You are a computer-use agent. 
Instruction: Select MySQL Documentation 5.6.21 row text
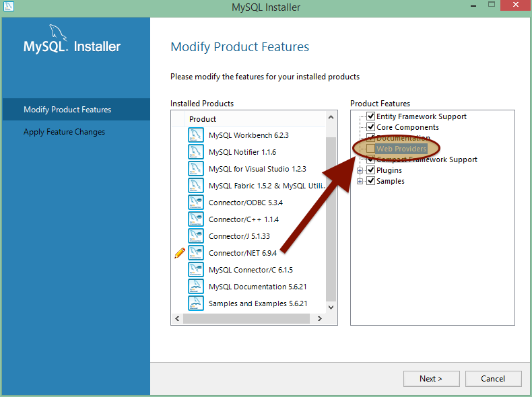[x=257, y=287]
